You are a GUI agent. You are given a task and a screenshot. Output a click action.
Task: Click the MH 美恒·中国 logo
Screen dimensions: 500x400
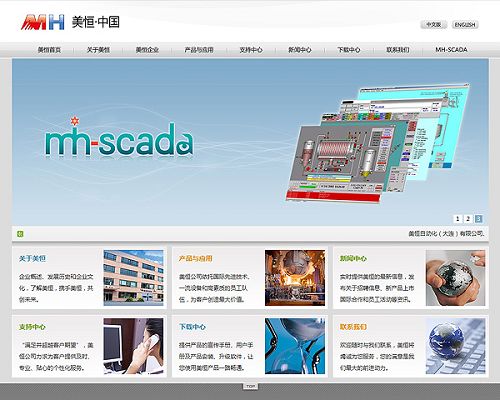point(70,22)
